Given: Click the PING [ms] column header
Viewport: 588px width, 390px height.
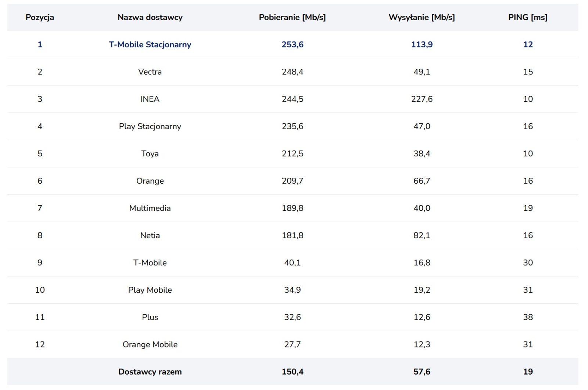Looking at the screenshot, I should (x=528, y=17).
